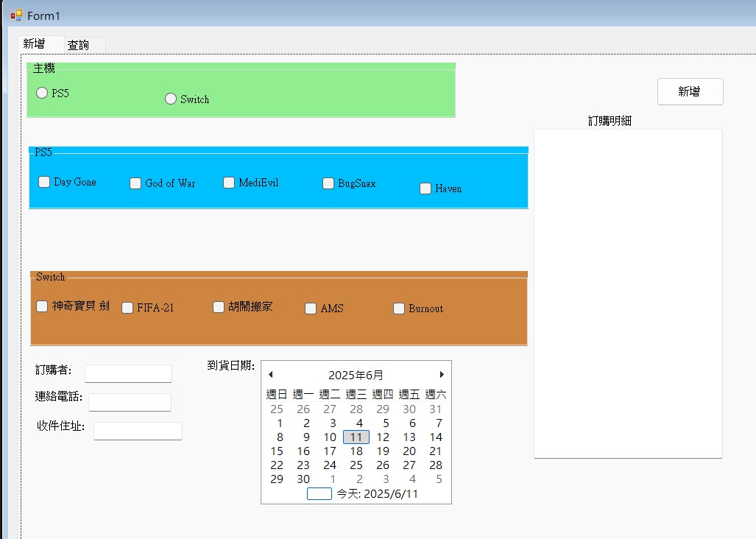Image resolution: width=756 pixels, height=539 pixels.
Task: Go to previous month in calendar
Action: 270,375
